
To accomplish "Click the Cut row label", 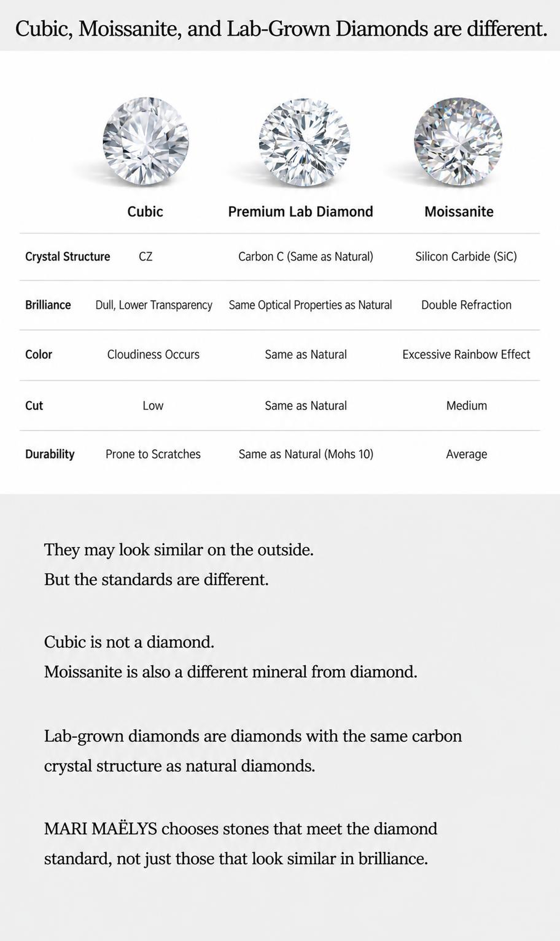I will (34, 406).
